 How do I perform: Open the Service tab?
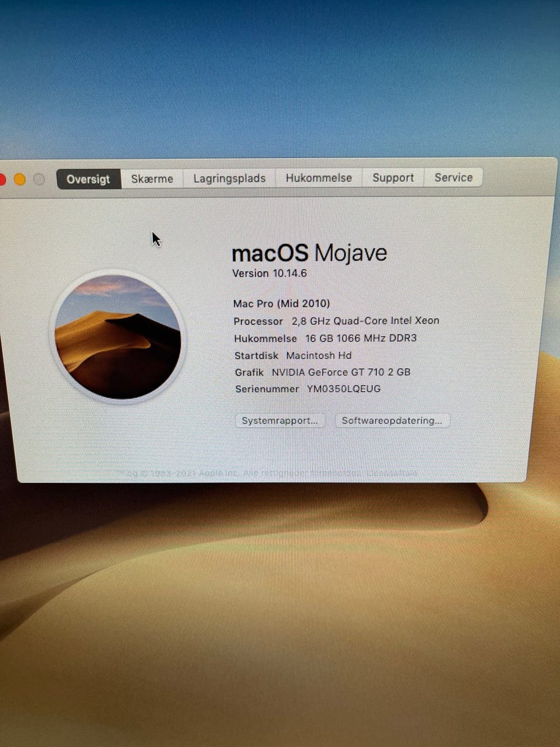coord(453,177)
